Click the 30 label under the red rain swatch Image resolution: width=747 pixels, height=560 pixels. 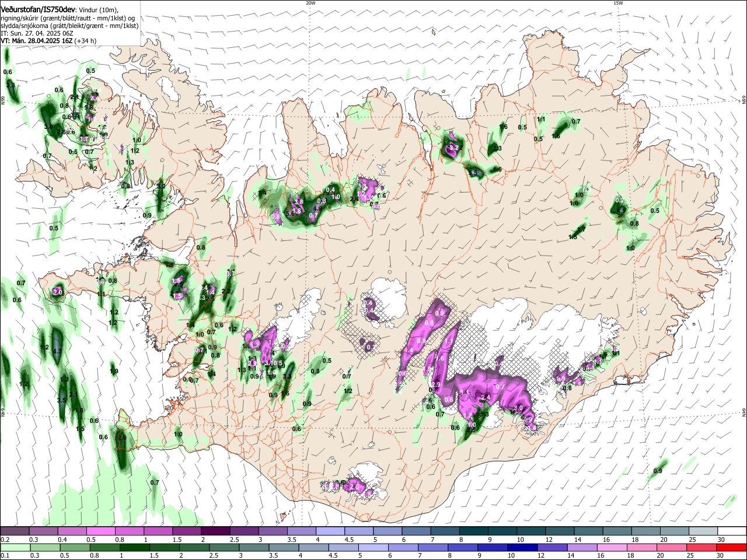[x=721, y=556]
